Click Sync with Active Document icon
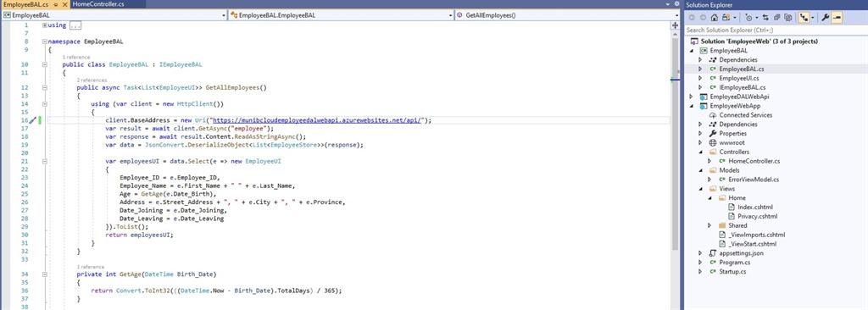The height and width of the screenshot is (310, 868). click(766, 18)
